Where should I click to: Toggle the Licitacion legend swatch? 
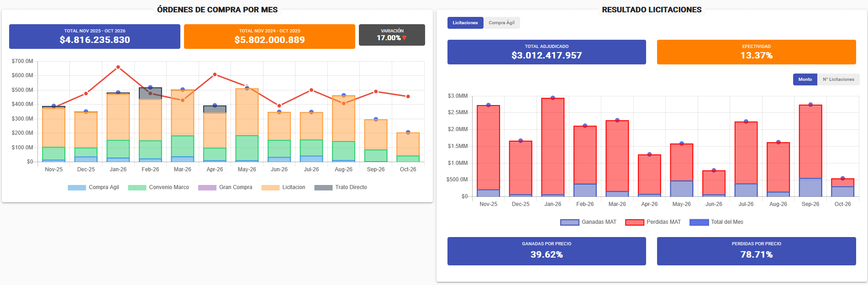point(270,188)
